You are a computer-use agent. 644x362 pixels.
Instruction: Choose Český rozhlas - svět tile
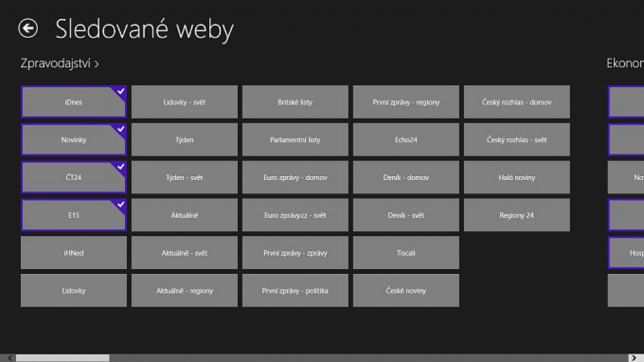517,140
